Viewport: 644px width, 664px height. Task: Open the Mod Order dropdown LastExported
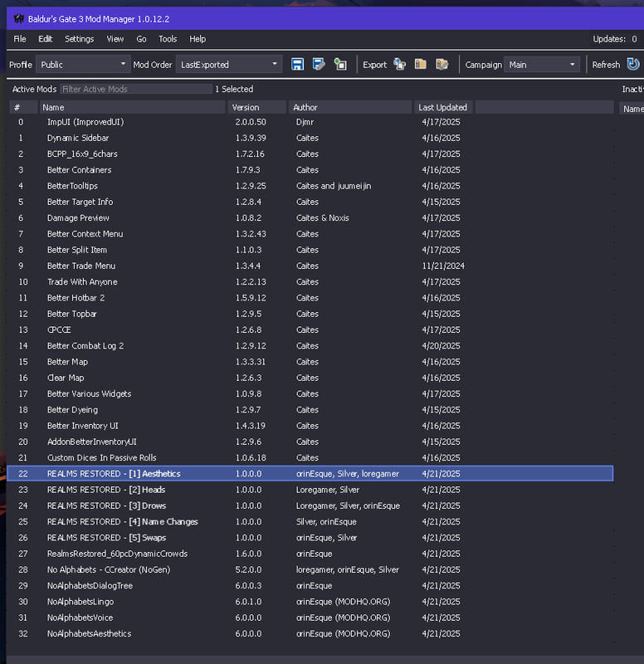229,65
